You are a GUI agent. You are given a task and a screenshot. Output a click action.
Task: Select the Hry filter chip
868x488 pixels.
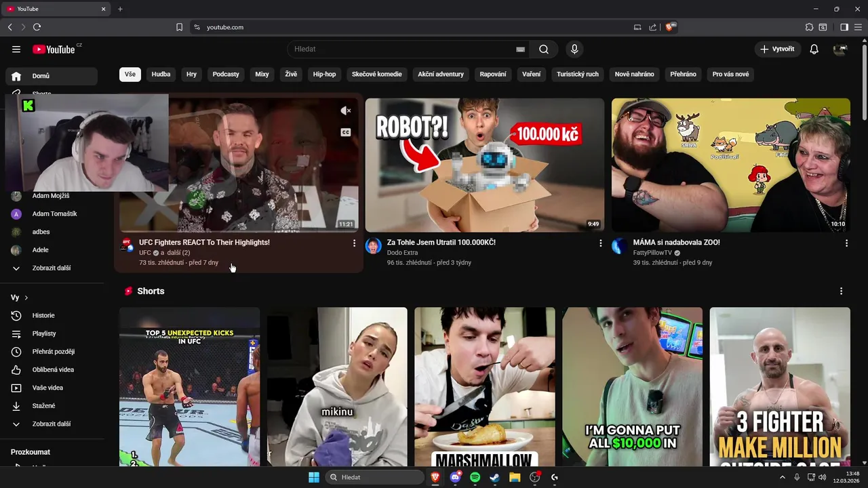point(191,74)
